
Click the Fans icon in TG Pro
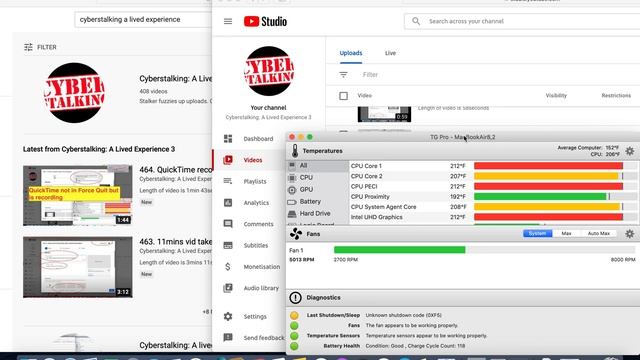[296, 234]
